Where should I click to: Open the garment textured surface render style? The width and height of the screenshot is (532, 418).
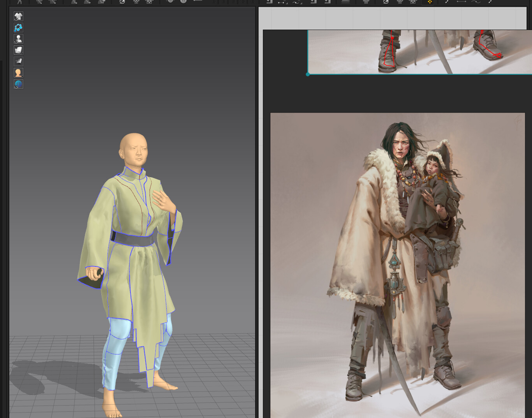[18, 50]
